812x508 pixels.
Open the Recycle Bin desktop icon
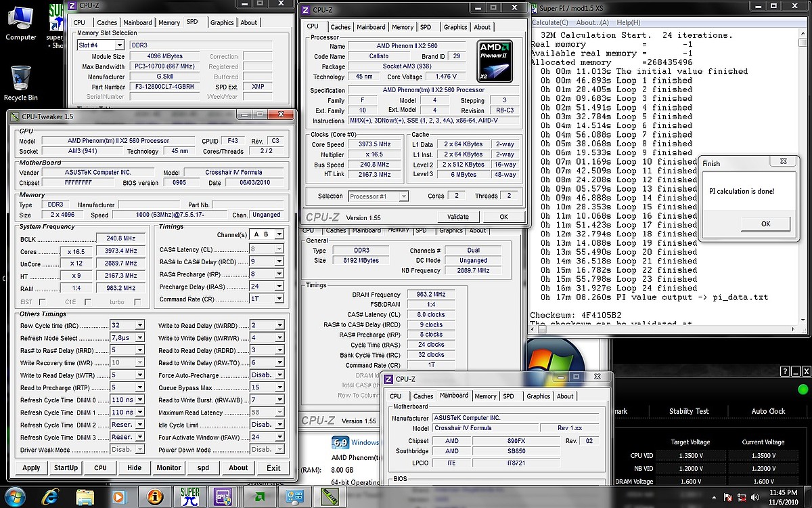coord(21,82)
